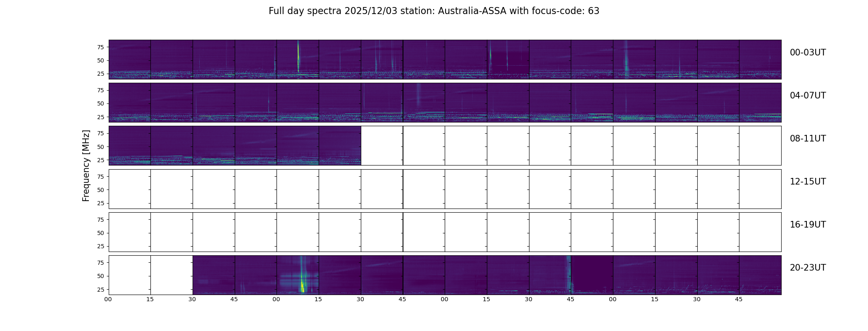Screen dimensions: 868x331
Task: Click the 20-23UT row label
Action: [807, 268]
